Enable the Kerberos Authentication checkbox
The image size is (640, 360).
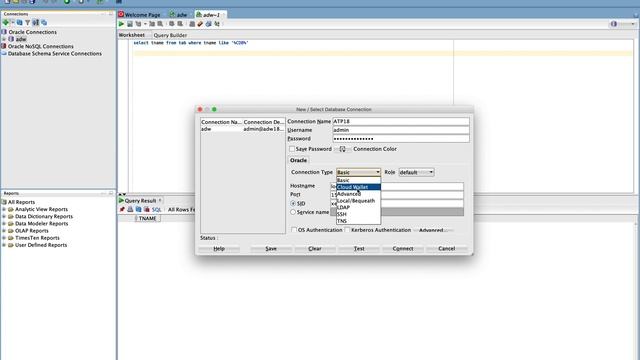[x=347, y=230]
